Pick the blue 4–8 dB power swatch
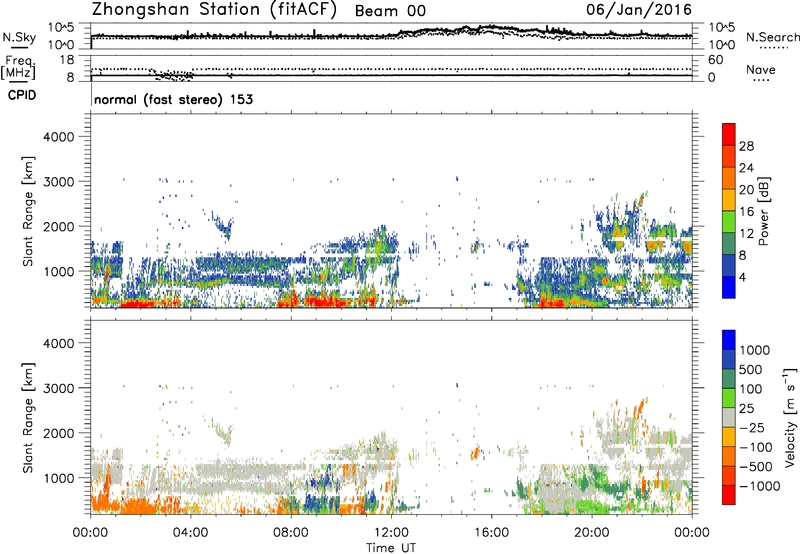 pyautogui.click(x=729, y=266)
